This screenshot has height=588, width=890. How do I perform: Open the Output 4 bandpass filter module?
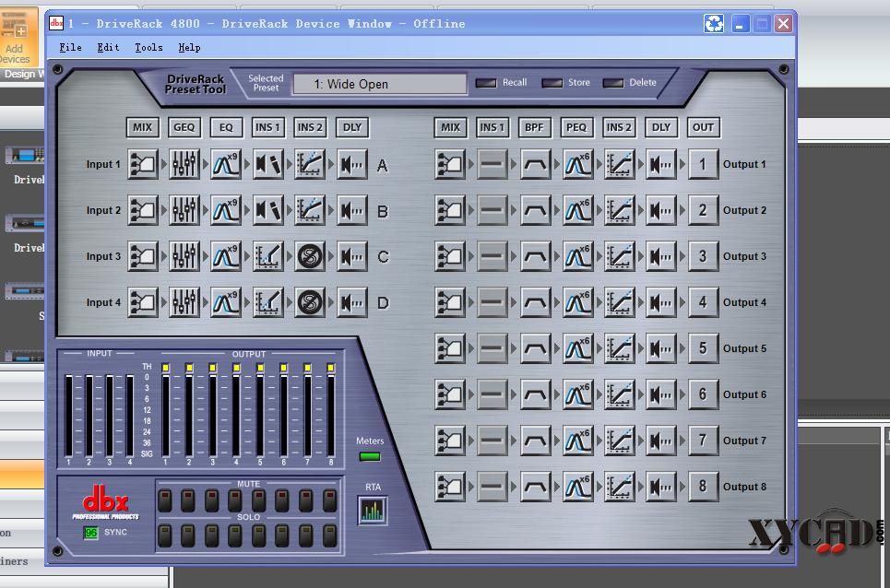pyautogui.click(x=535, y=302)
